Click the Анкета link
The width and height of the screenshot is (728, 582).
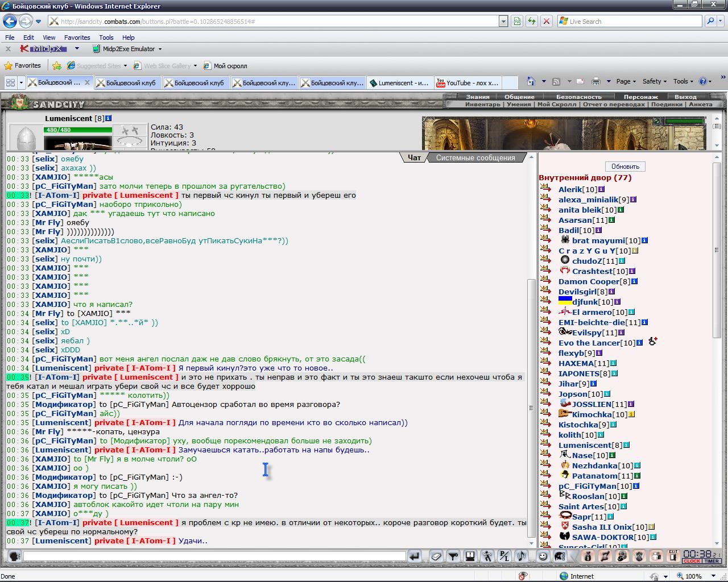tap(700, 105)
